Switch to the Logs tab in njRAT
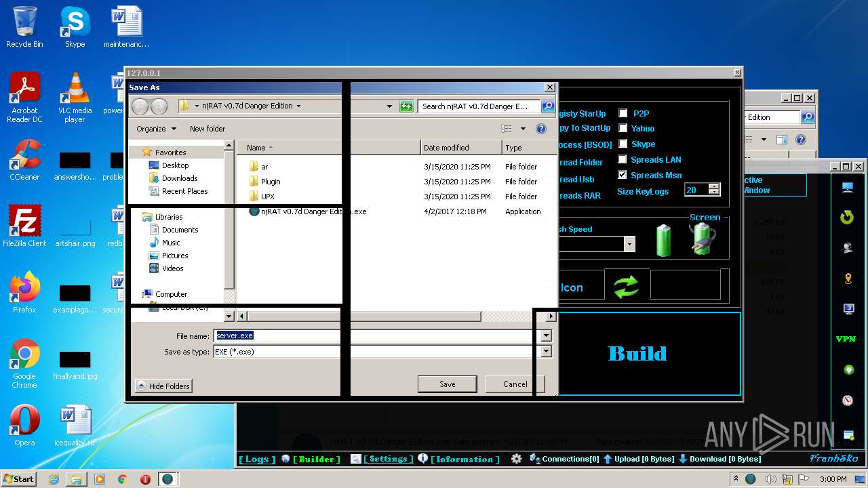This screenshot has width=868, height=488. 258,459
